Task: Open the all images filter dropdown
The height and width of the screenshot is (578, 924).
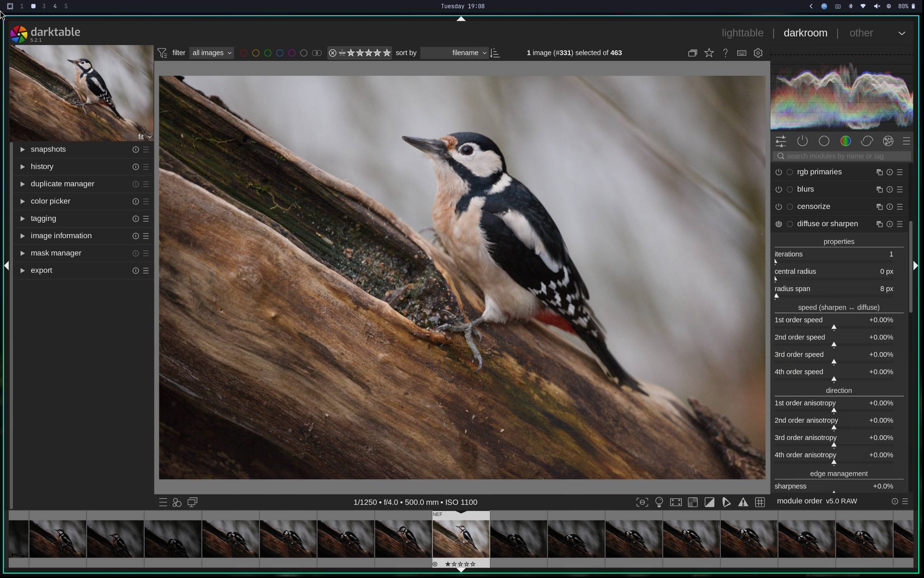Action: [211, 53]
